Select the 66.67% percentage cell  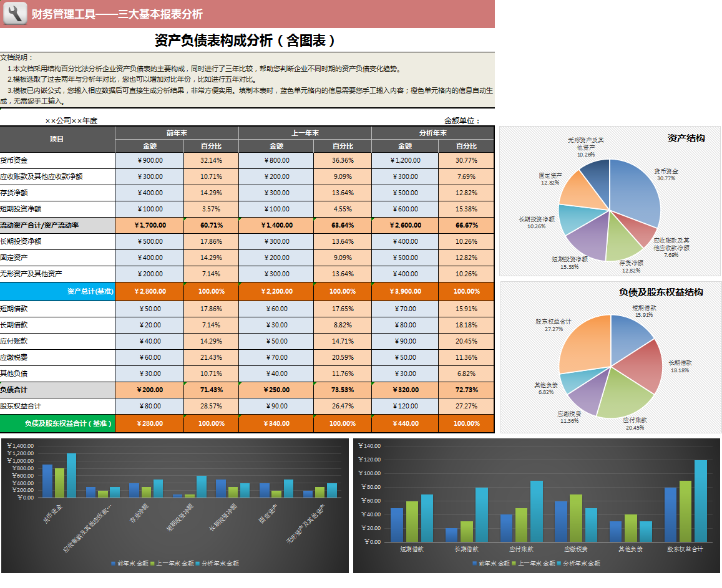point(466,226)
